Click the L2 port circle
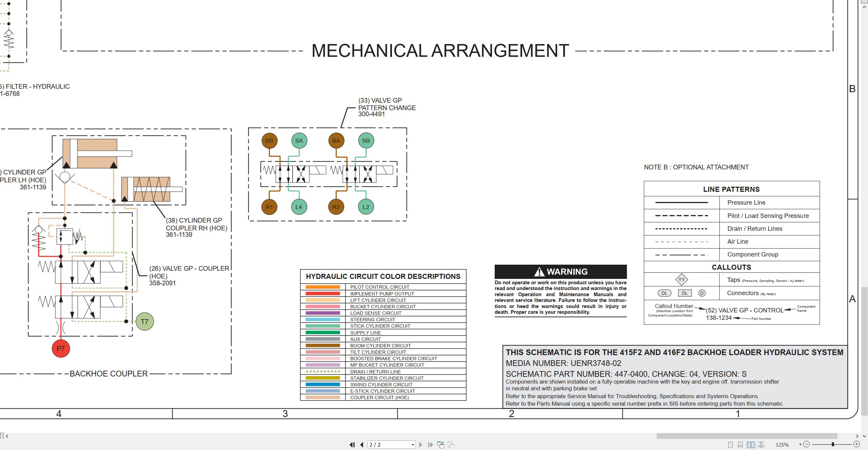 pos(366,207)
